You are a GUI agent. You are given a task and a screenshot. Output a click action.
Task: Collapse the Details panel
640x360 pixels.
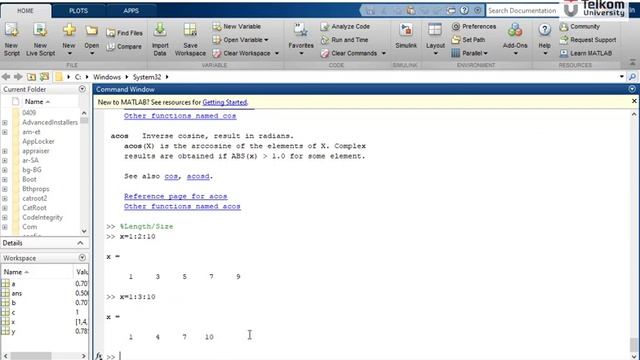click(80, 243)
